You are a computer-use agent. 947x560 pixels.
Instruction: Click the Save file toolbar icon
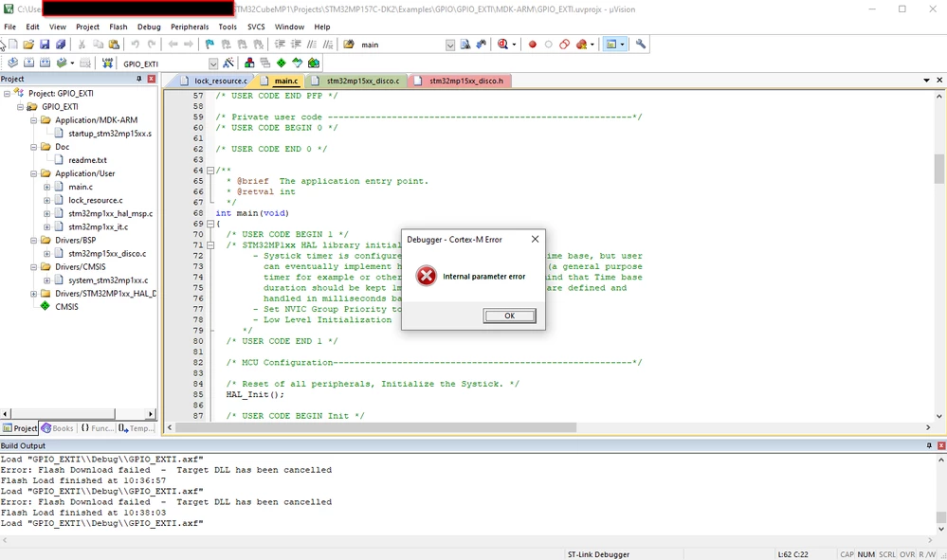(45, 44)
